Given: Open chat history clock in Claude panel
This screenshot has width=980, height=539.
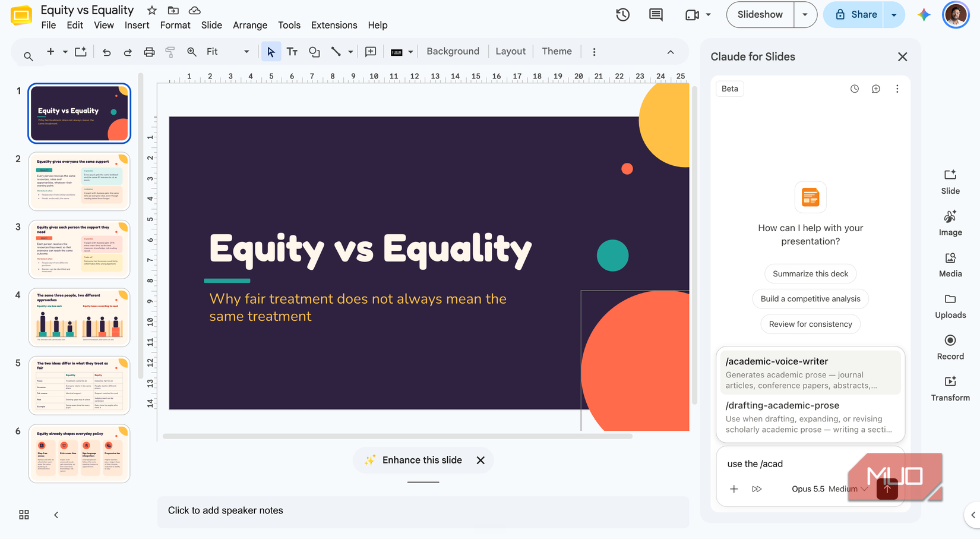Looking at the screenshot, I should click(x=854, y=89).
